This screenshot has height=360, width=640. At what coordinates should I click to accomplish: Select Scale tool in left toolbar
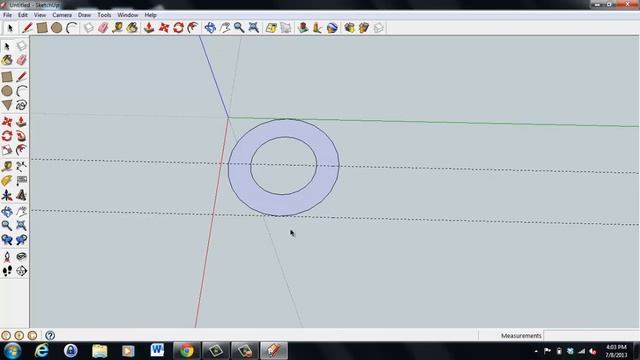coord(7,150)
